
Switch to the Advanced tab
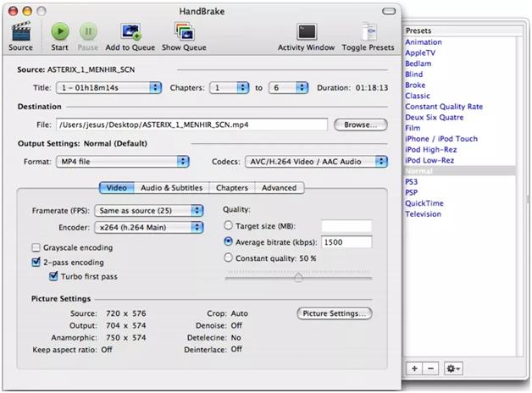tap(280, 188)
